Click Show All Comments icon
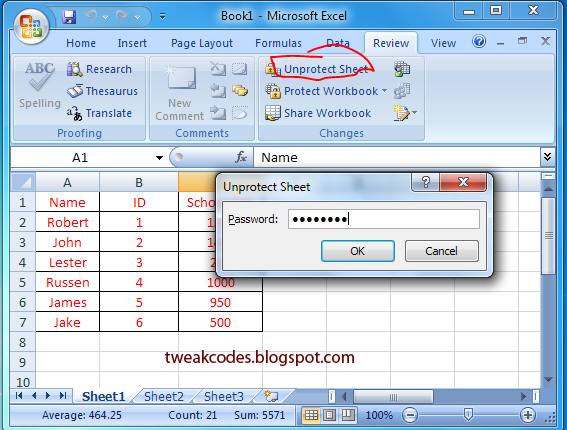 coord(240,91)
